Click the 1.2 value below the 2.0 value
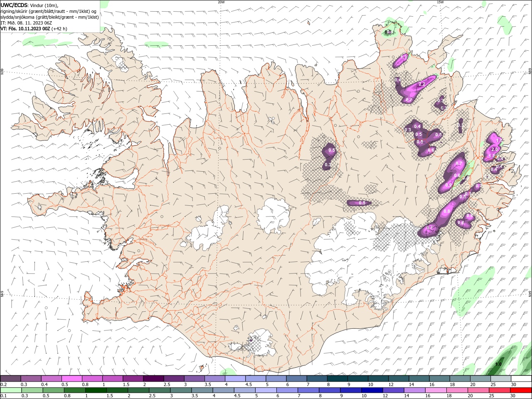This screenshot has width=532, height=399. (492, 156)
